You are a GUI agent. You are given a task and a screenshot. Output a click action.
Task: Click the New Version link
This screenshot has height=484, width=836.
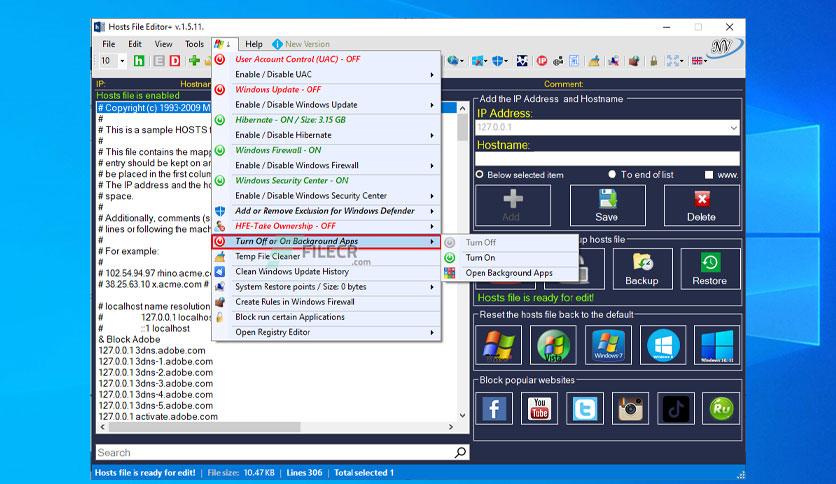coord(307,44)
